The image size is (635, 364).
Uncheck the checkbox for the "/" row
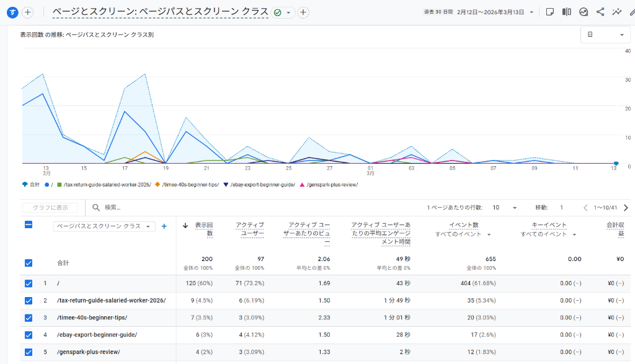pos(28,283)
